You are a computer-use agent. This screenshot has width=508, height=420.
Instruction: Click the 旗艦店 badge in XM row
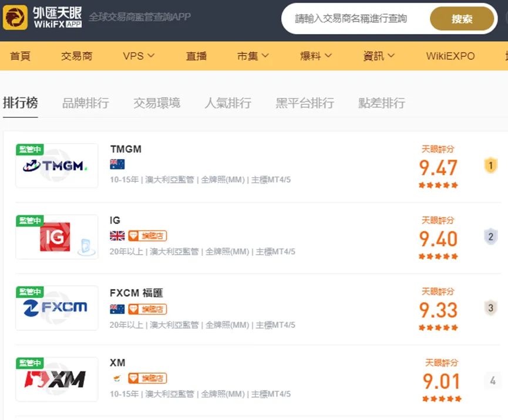pos(147,378)
